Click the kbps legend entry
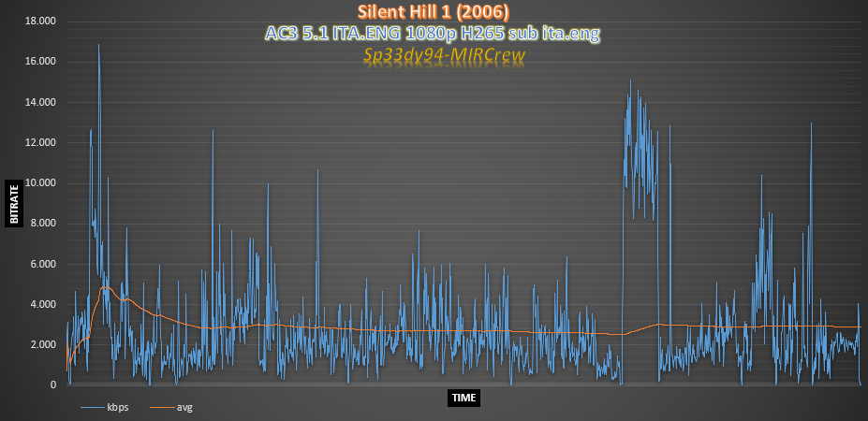 pyautogui.click(x=105, y=408)
